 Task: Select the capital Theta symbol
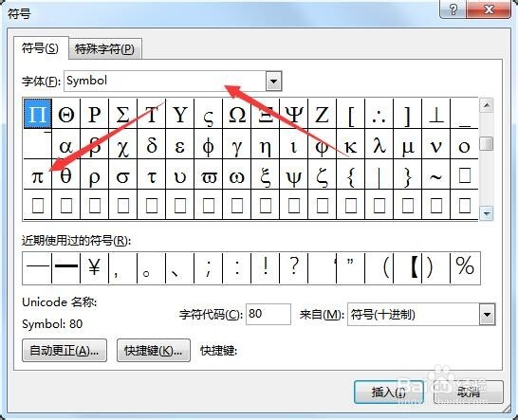(66, 114)
